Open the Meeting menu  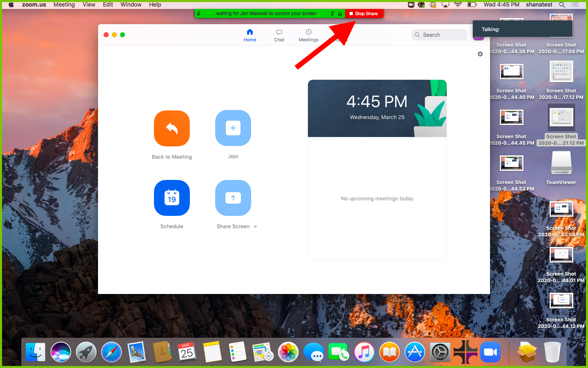point(64,4)
